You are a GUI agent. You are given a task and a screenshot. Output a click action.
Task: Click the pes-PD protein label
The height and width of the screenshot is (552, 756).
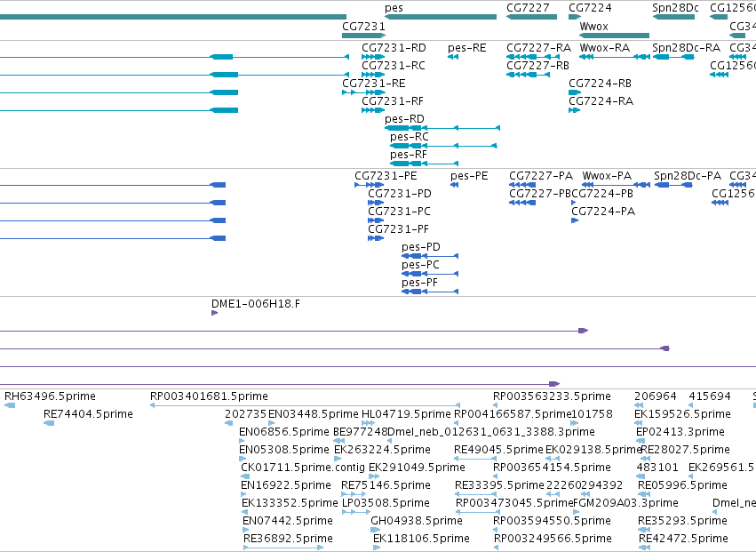(421, 247)
